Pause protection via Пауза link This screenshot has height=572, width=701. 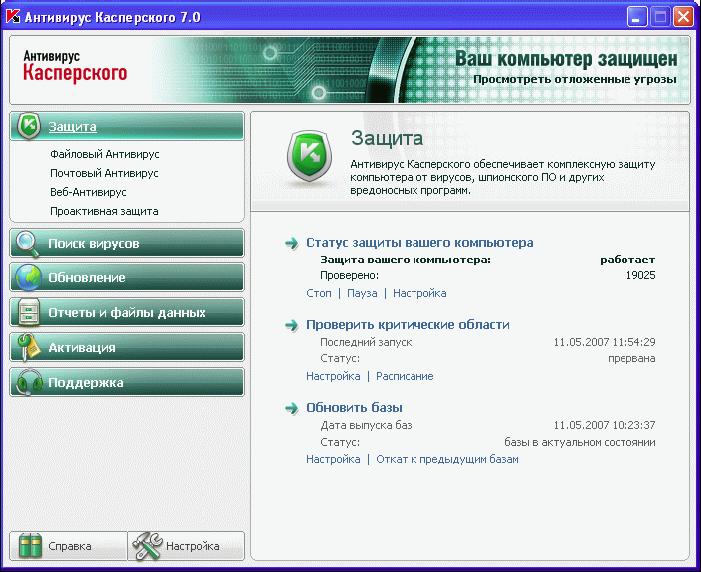[362, 293]
